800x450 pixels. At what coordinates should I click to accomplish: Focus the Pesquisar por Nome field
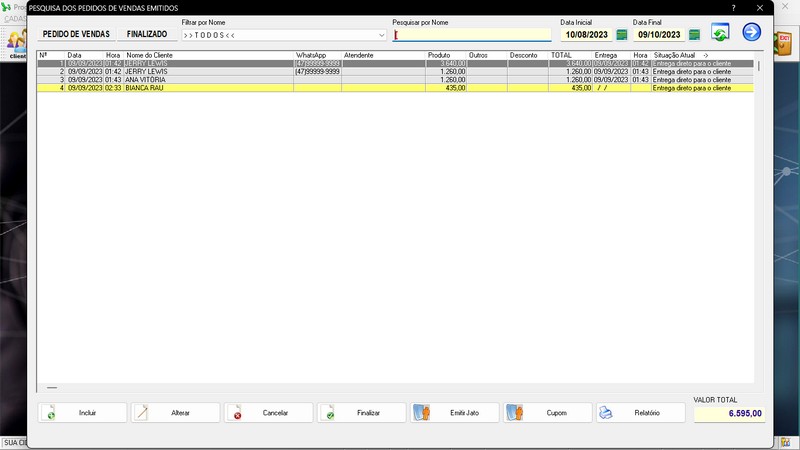pos(471,35)
